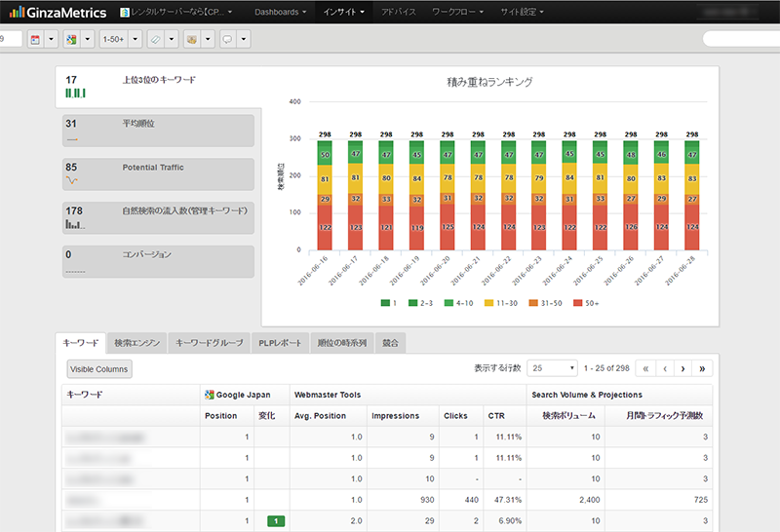Switch to the 検索エンジン tab
Viewport: 780px width, 532px height.
point(136,343)
